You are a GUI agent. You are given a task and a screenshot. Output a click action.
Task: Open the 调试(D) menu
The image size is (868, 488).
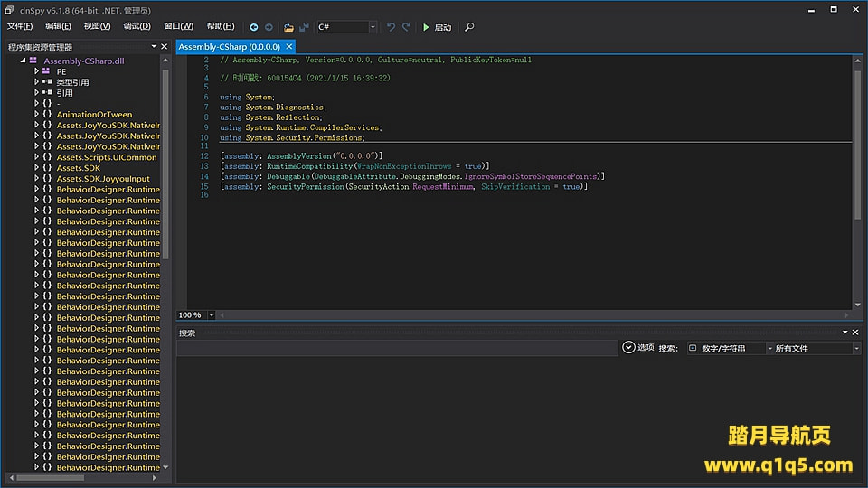(x=137, y=26)
